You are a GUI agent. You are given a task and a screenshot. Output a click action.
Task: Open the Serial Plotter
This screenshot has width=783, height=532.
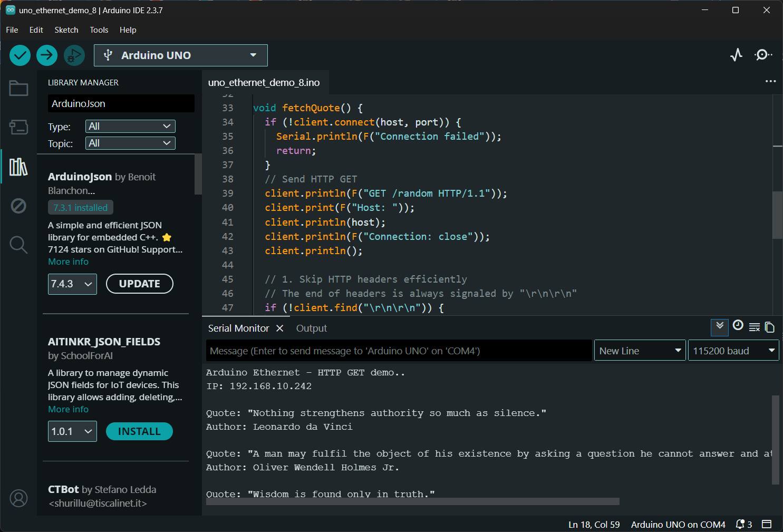click(x=736, y=55)
